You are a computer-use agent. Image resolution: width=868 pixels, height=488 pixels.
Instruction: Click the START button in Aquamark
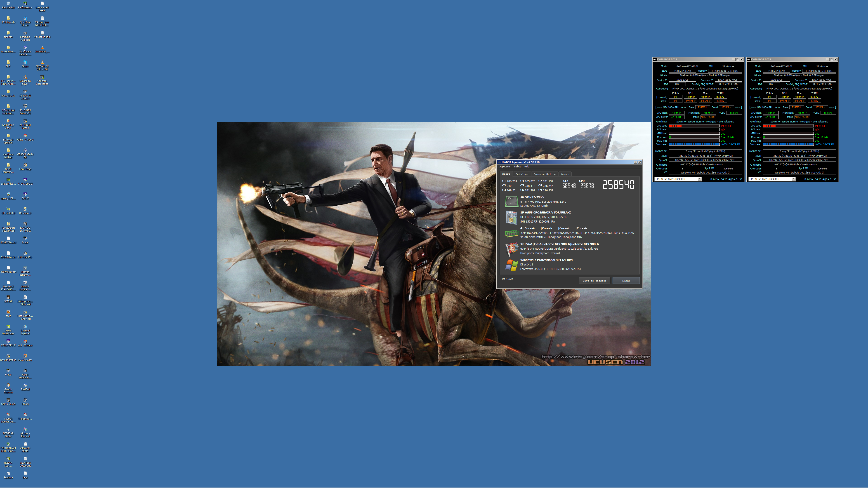(x=626, y=281)
